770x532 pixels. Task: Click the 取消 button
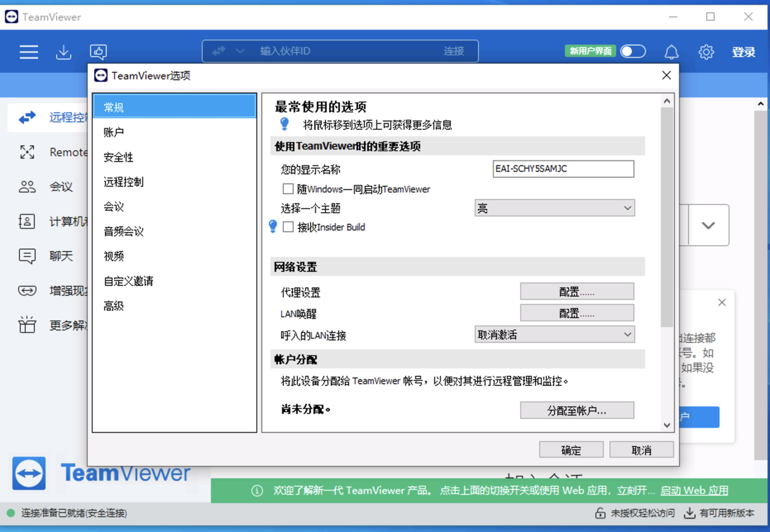pos(642,450)
